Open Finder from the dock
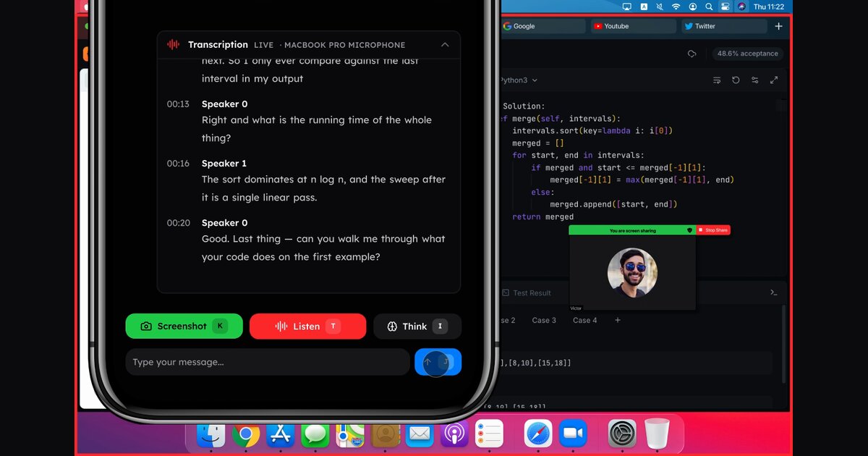Image resolution: width=868 pixels, height=456 pixels. point(211,434)
